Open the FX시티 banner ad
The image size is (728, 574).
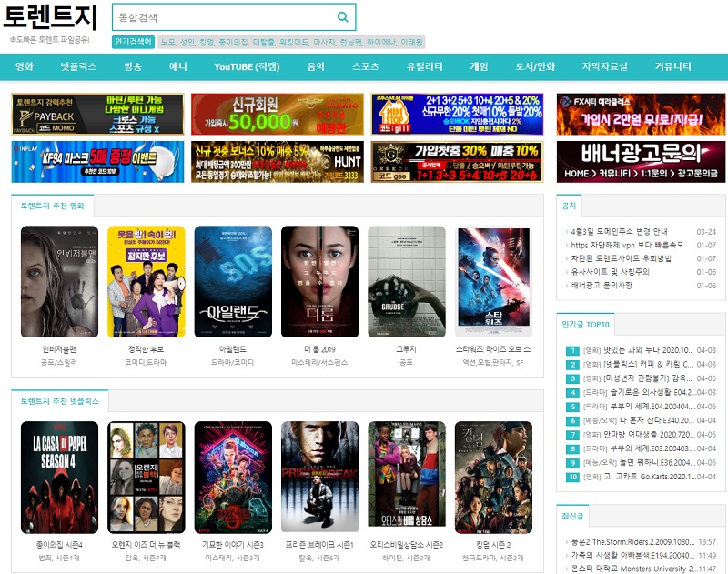641,114
